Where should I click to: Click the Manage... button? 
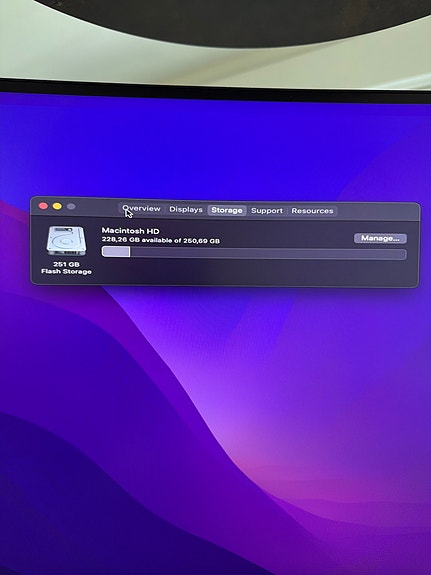[x=380, y=238]
